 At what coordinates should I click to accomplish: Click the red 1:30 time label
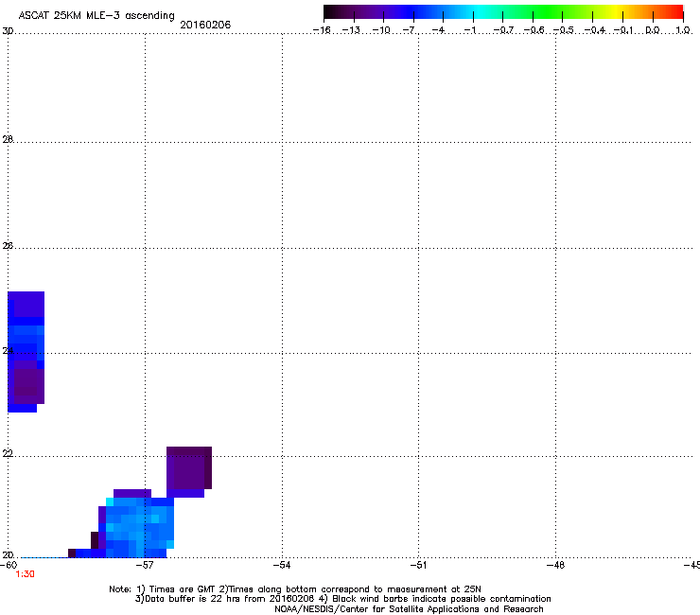[25, 574]
